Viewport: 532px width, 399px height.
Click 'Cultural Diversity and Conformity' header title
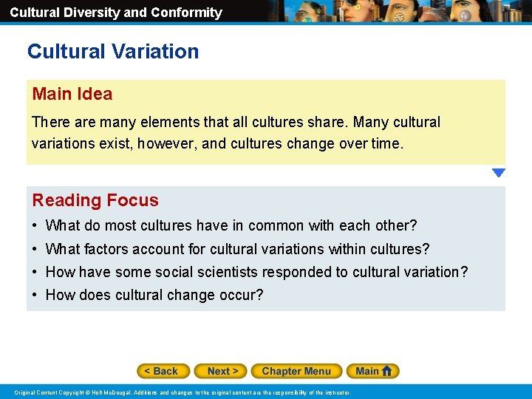point(116,13)
